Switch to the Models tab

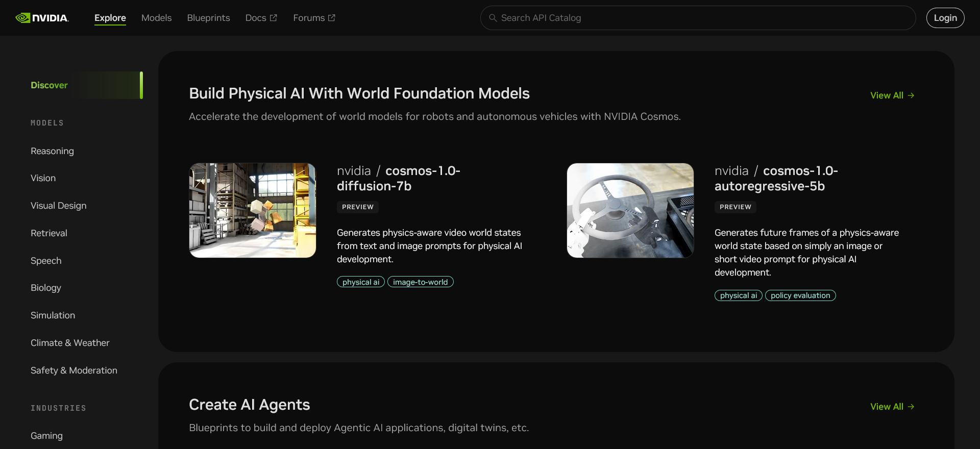click(156, 18)
